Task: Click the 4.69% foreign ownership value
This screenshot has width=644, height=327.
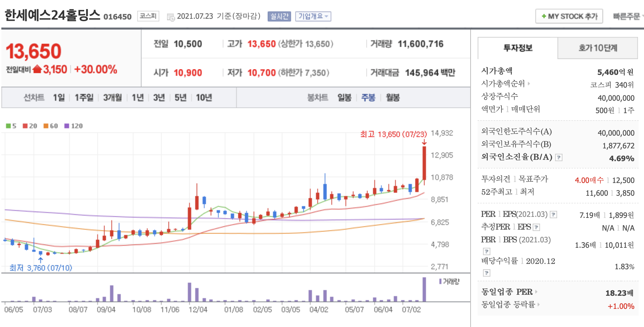Action: [x=622, y=158]
